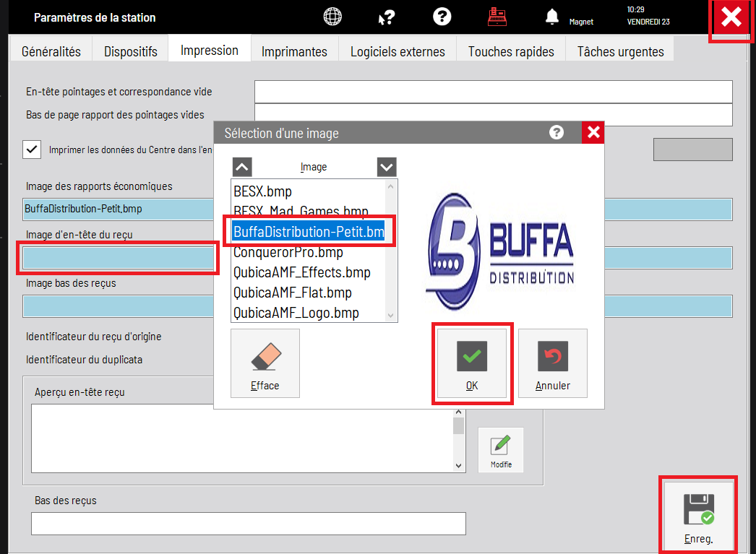This screenshot has width=756, height=554.
Task: Click the En-tête pointages input field
Action: (493, 92)
